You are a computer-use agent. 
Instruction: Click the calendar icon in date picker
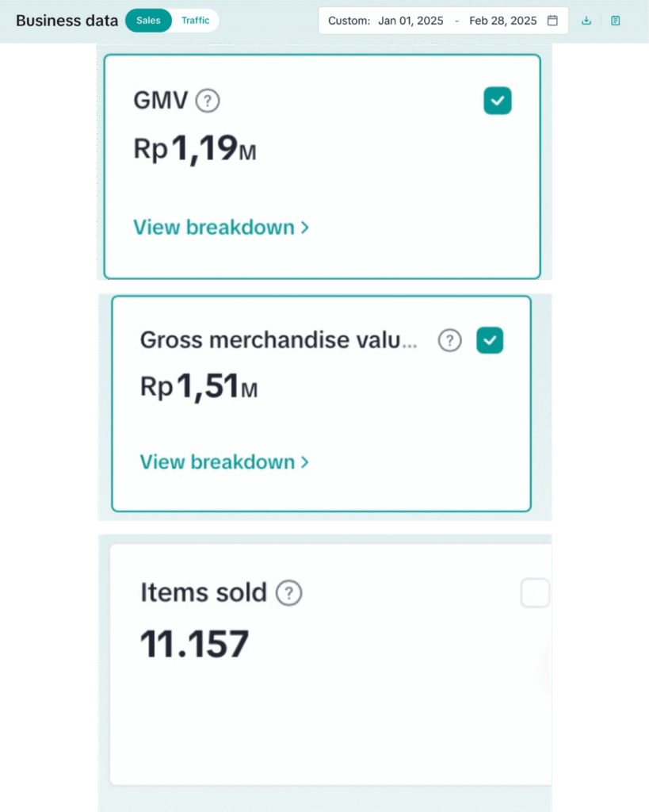[x=552, y=21]
